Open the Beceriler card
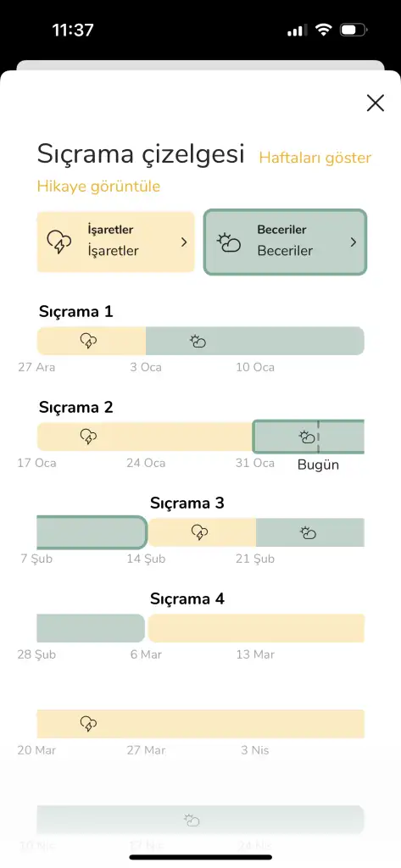Screen dimensions: 401x868 coord(285,242)
